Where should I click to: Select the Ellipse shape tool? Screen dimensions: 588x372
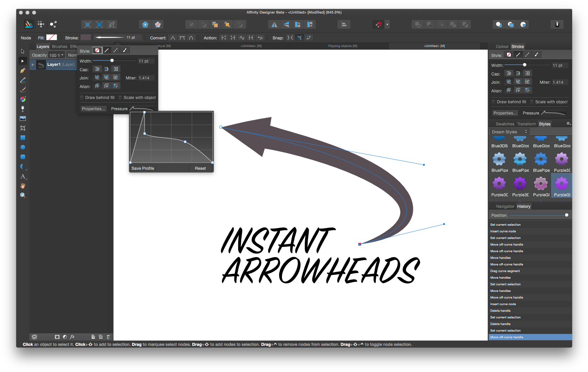tap(23, 147)
